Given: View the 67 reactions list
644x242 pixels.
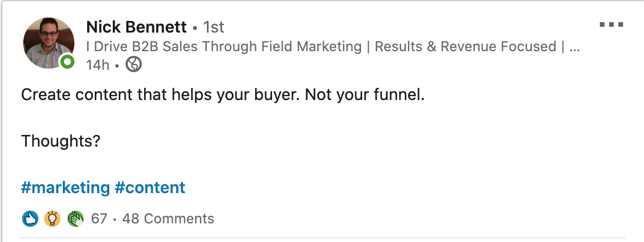Looking at the screenshot, I should pyautogui.click(x=99, y=219).
